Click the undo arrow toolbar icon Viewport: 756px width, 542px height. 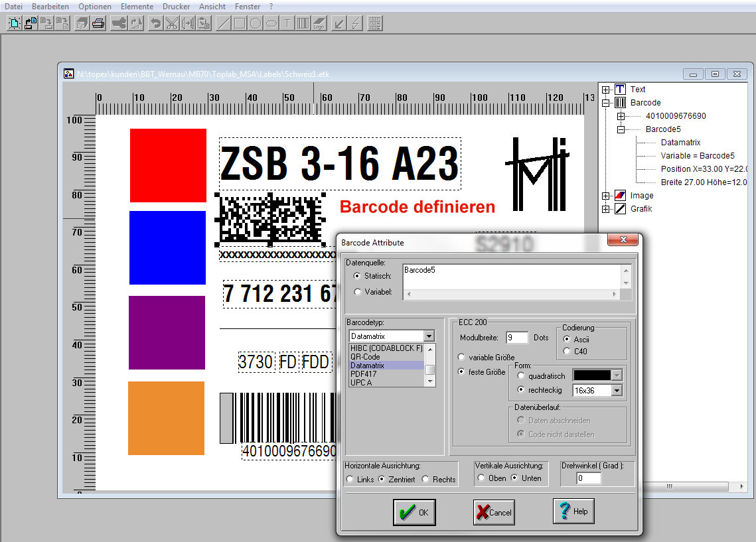click(x=155, y=23)
